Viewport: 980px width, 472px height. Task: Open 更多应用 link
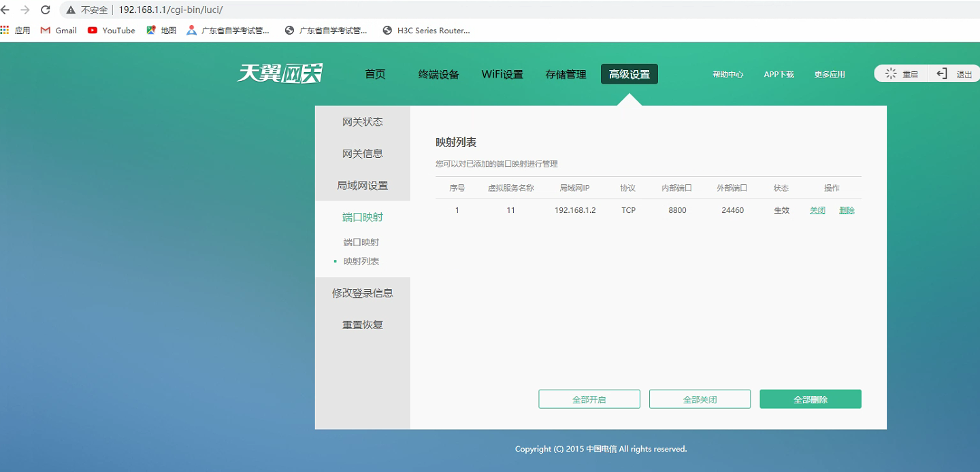coord(830,74)
